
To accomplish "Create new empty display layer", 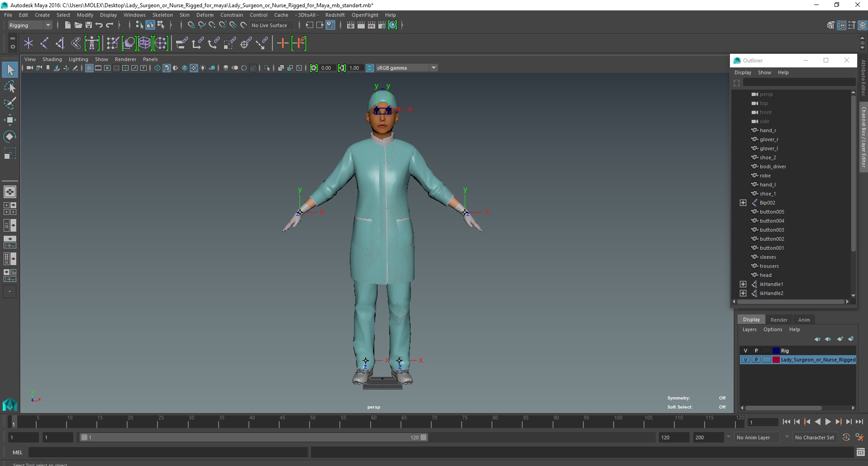I will [840, 339].
